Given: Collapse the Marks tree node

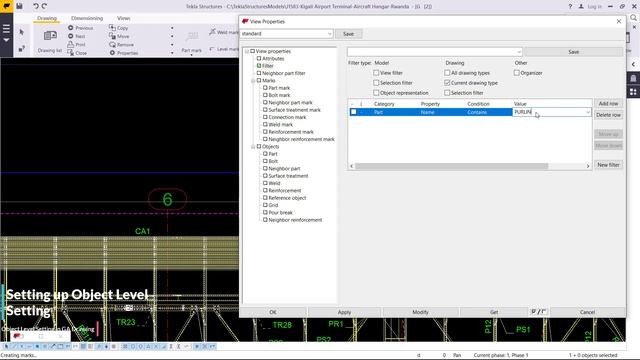Looking at the screenshot, I should tap(253, 81).
